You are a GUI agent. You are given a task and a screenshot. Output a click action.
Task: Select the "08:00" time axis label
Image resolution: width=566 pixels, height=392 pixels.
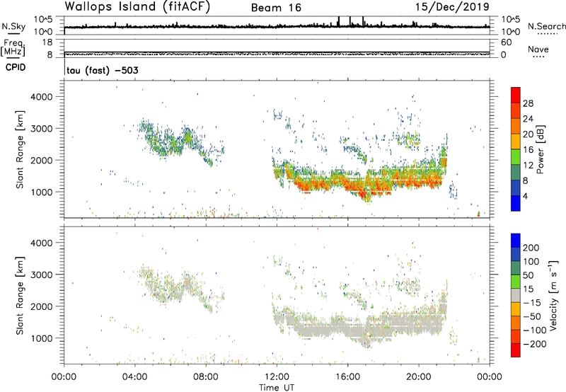[206, 377]
